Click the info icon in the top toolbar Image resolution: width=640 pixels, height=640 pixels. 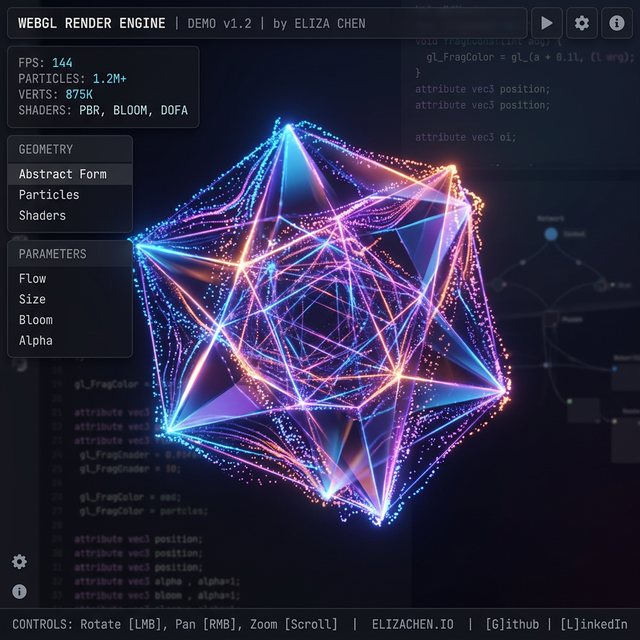tap(616, 23)
